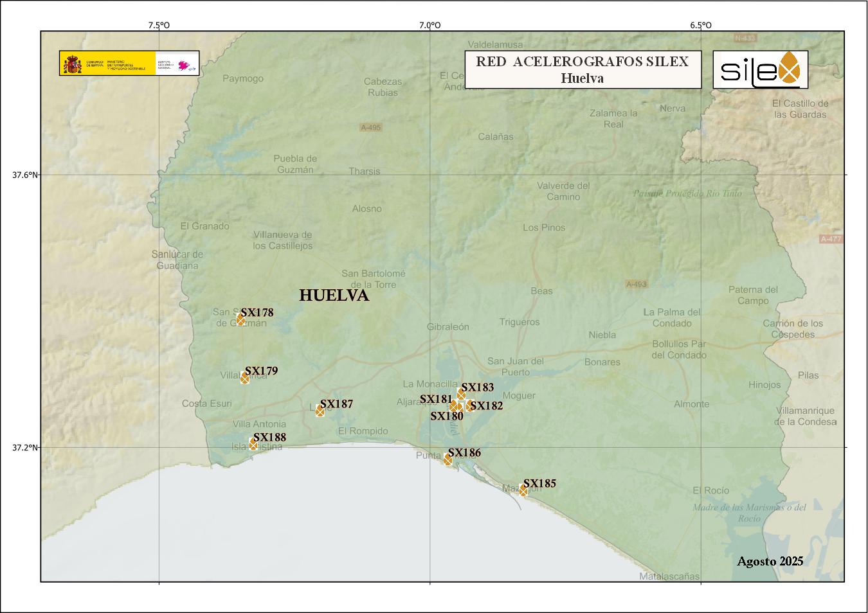Screen dimensions: 868x613
Task: Click the Silex logo
Action: coord(760,69)
